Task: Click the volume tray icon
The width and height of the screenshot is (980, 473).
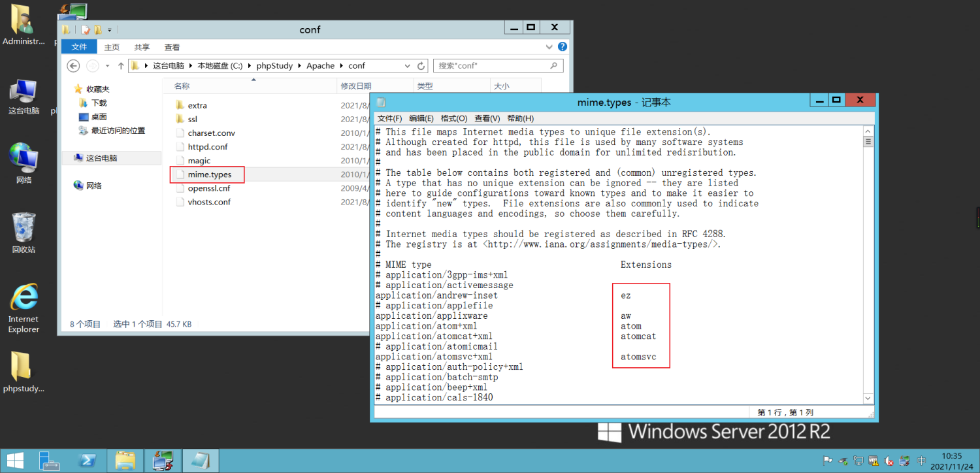Action: (x=889, y=461)
